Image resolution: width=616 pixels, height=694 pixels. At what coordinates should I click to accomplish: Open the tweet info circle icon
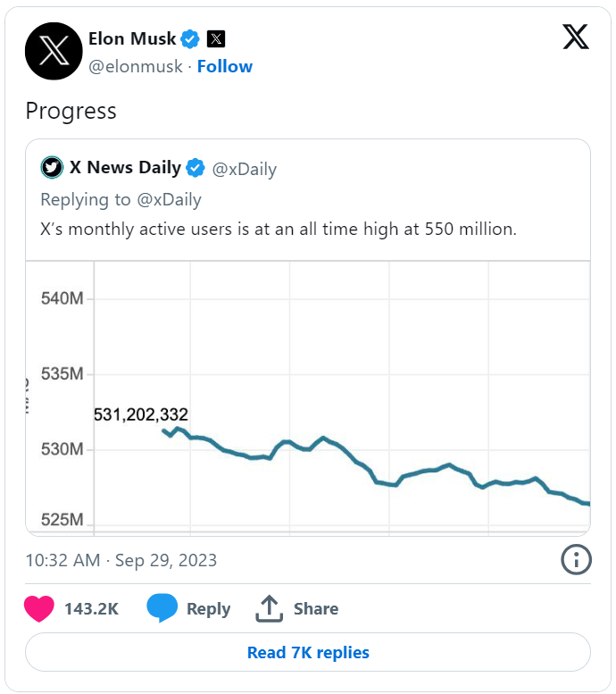pos(576,560)
